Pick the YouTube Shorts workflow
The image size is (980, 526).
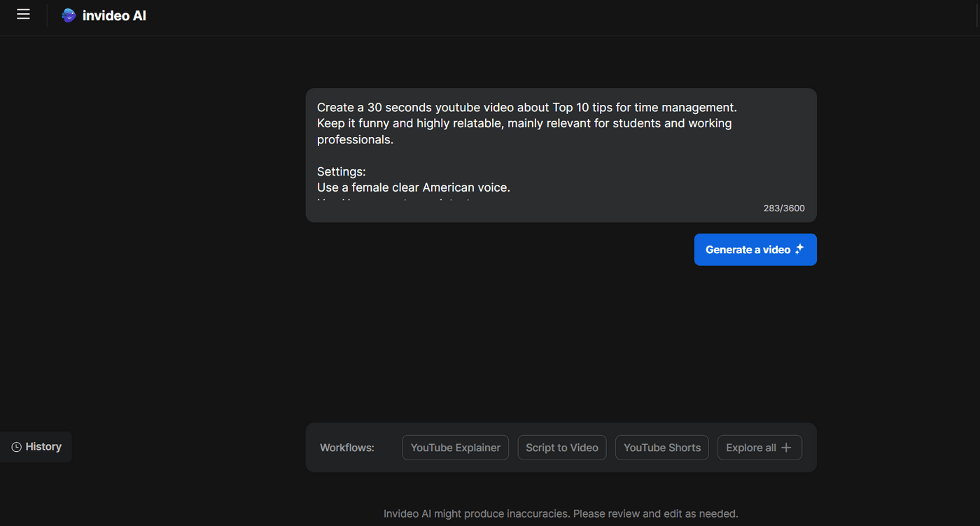click(661, 447)
